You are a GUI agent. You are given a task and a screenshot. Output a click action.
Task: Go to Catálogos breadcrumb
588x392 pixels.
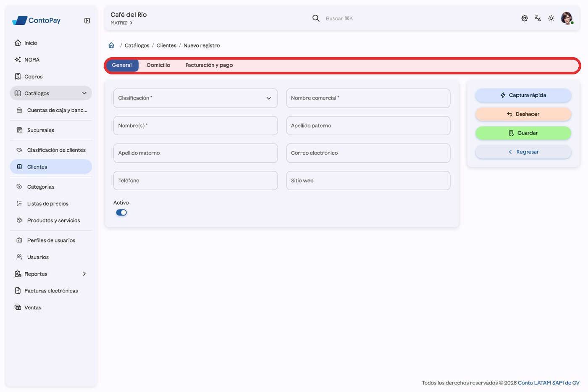pos(137,45)
